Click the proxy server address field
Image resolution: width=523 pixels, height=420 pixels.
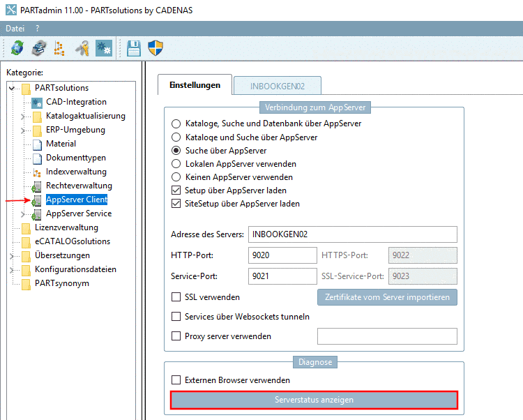[x=387, y=336]
